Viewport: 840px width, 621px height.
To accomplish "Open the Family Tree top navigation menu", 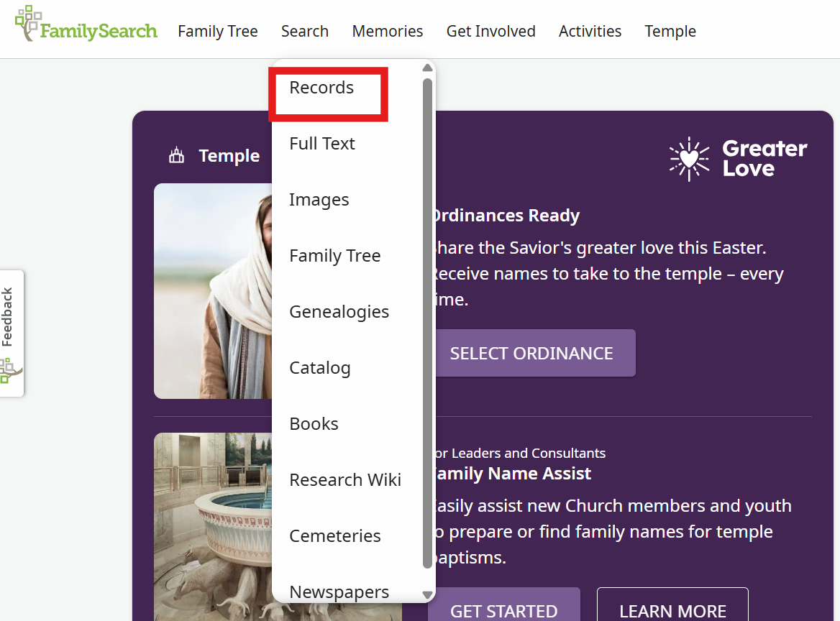I will coord(217,31).
